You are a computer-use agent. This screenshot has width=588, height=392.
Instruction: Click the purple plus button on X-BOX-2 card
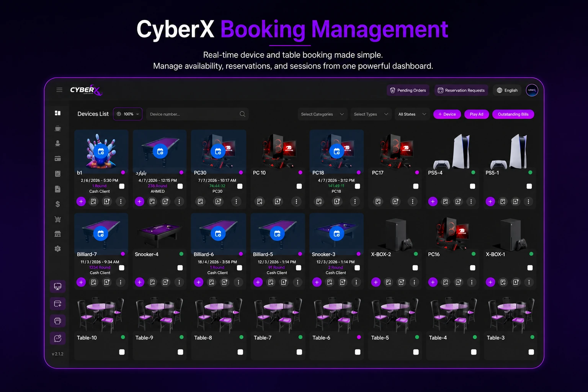[376, 282]
